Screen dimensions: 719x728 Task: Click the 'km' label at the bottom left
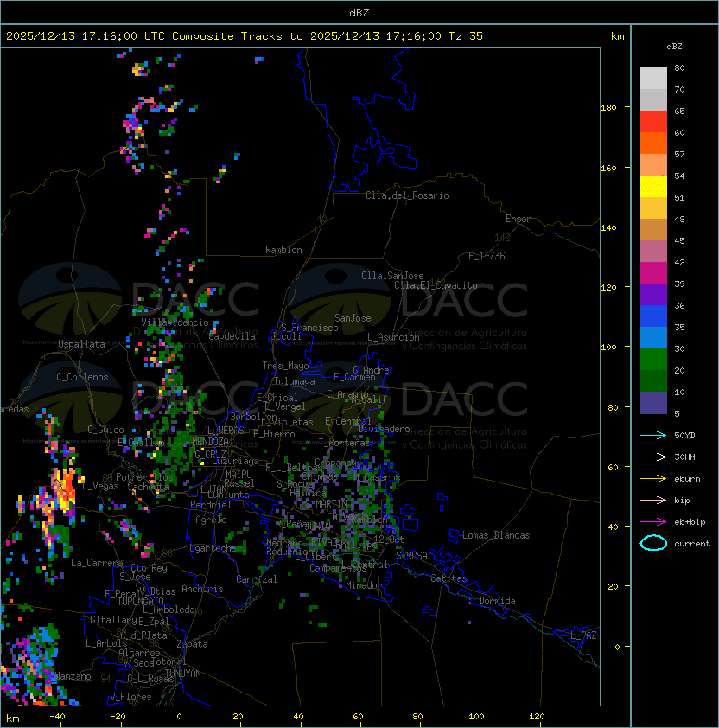(13, 718)
